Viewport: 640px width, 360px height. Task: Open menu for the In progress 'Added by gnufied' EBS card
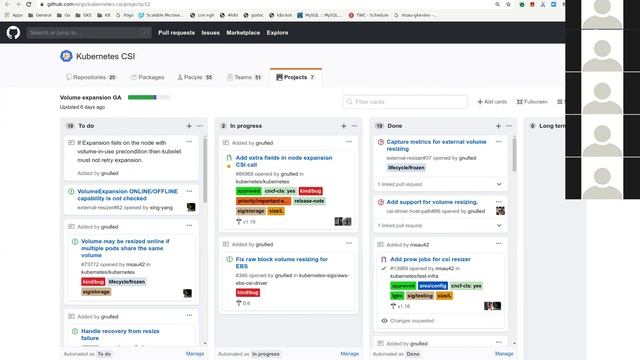[x=349, y=243]
